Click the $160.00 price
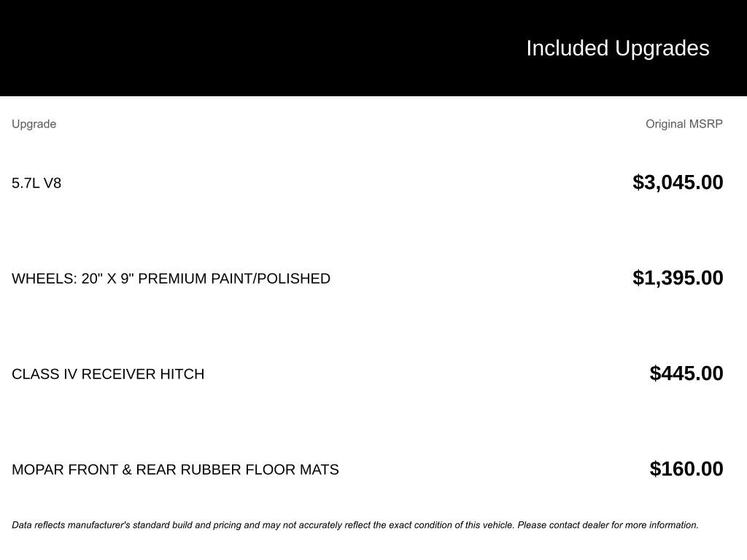The height and width of the screenshot is (560, 747). (x=686, y=469)
